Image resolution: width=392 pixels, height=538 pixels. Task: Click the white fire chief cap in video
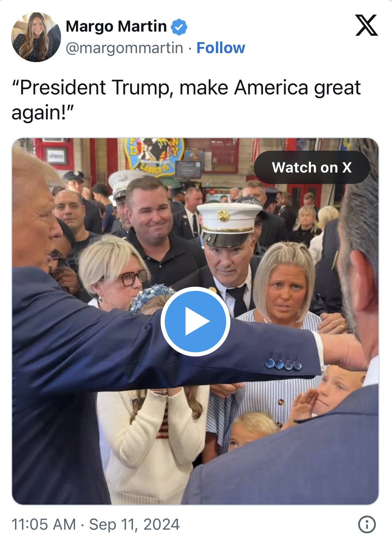click(229, 224)
